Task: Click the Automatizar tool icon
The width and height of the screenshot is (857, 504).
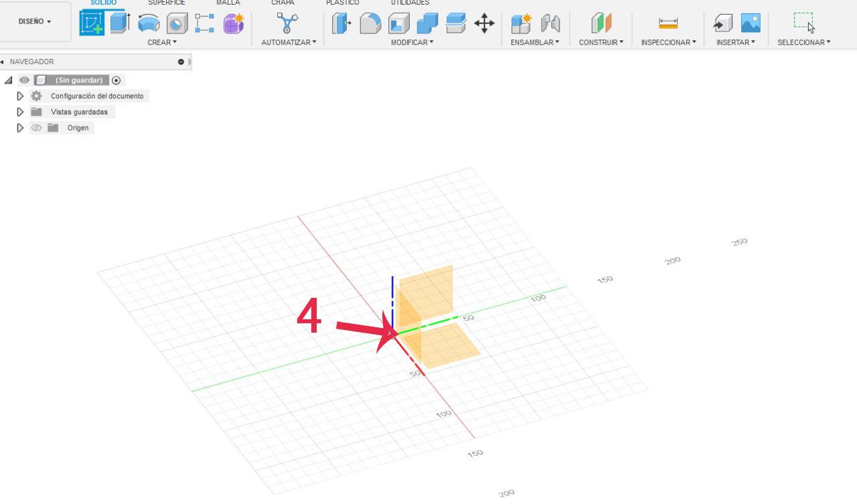Action: [x=288, y=24]
